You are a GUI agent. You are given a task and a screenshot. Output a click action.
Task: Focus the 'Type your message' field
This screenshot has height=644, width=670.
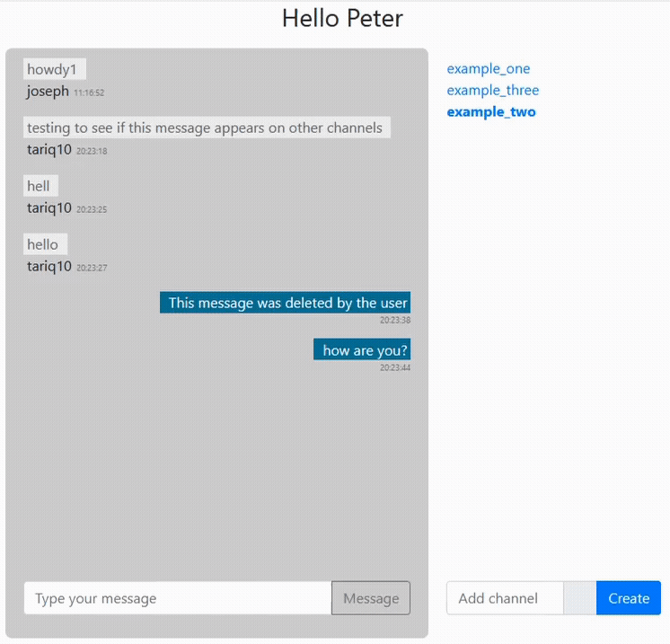coord(178,598)
